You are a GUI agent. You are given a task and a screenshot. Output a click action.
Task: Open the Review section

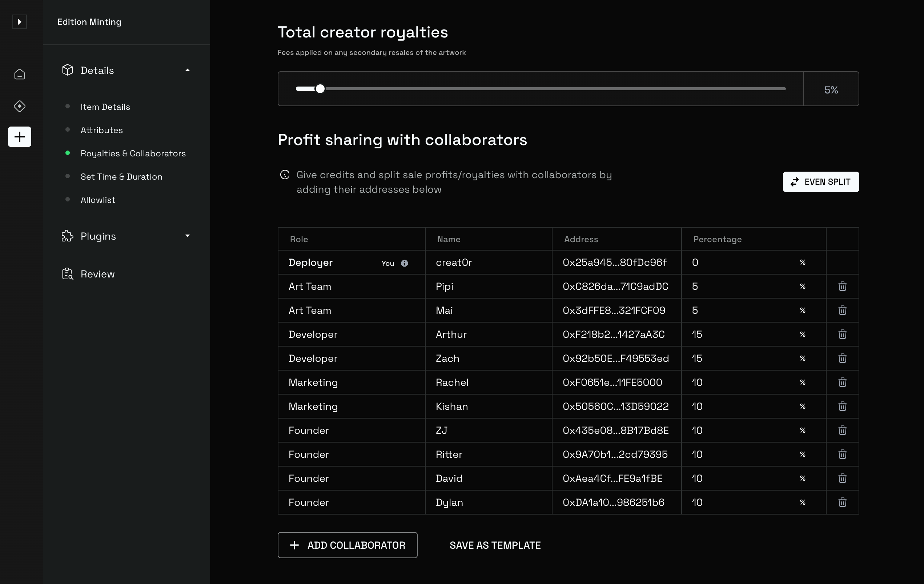click(97, 274)
